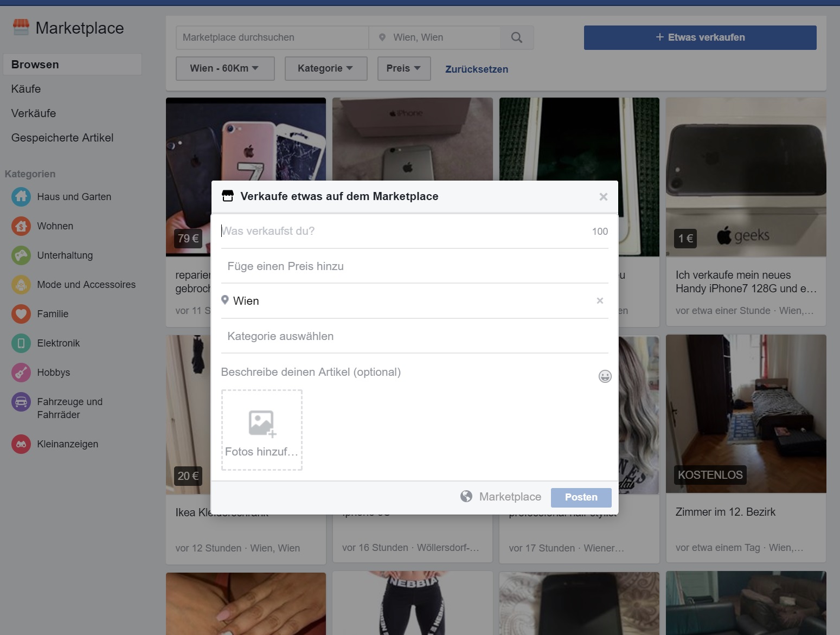Screen dimensions: 840x635
Task: Open the Kategorie filter dropdown
Action: [326, 68]
